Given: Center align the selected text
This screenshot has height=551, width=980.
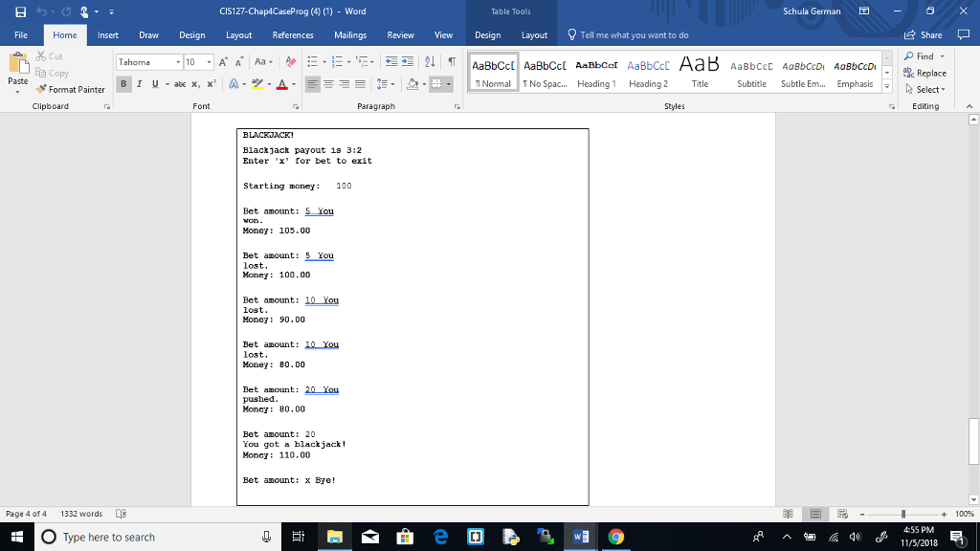Looking at the screenshot, I should tap(329, 83).
